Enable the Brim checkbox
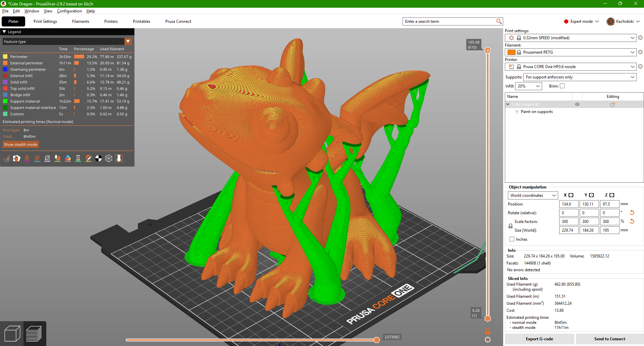Image resolution: width=644 pixels, height=346 pixels. (562, 86)
